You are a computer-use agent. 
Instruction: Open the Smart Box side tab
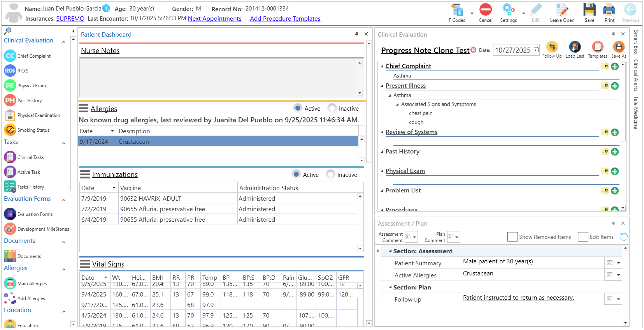tap(636, 42)
